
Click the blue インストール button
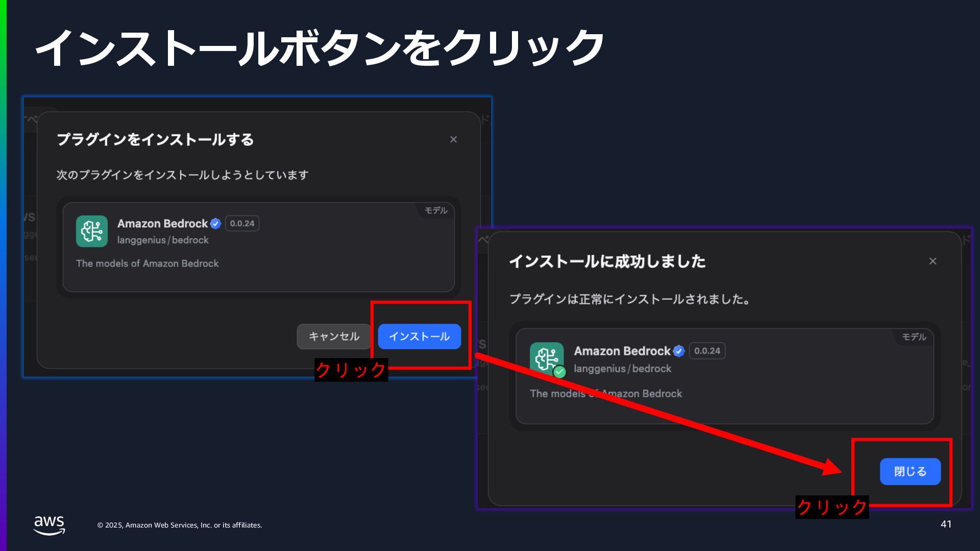pos(419,337)
